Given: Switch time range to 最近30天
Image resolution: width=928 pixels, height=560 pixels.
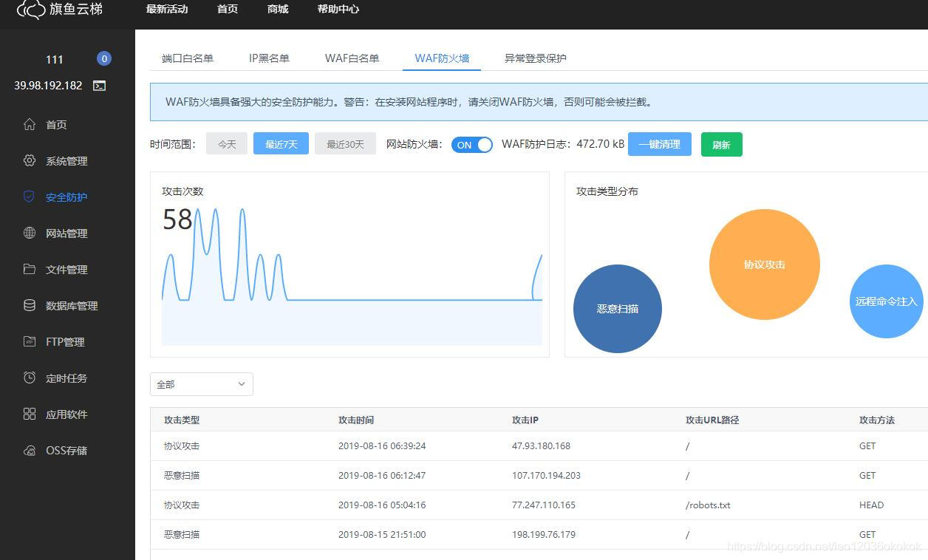Looking at the screenshot, I should click(345, 144).
